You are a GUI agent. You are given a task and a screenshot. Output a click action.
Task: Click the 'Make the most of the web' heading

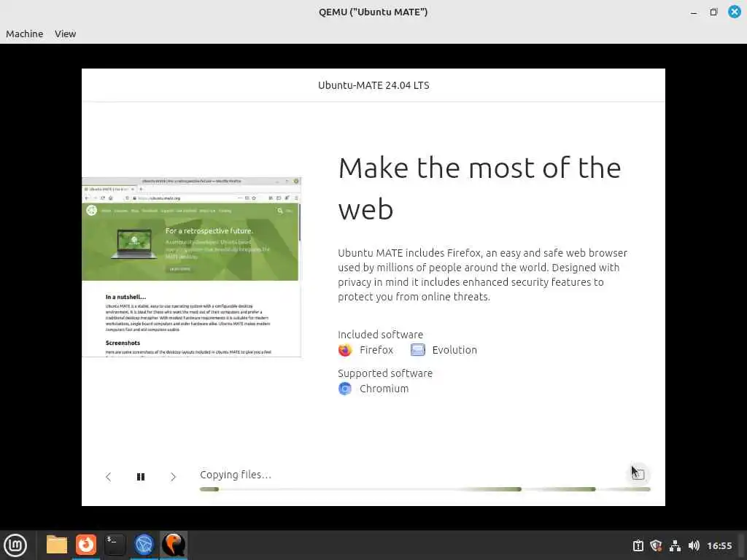tap(479, 188)
